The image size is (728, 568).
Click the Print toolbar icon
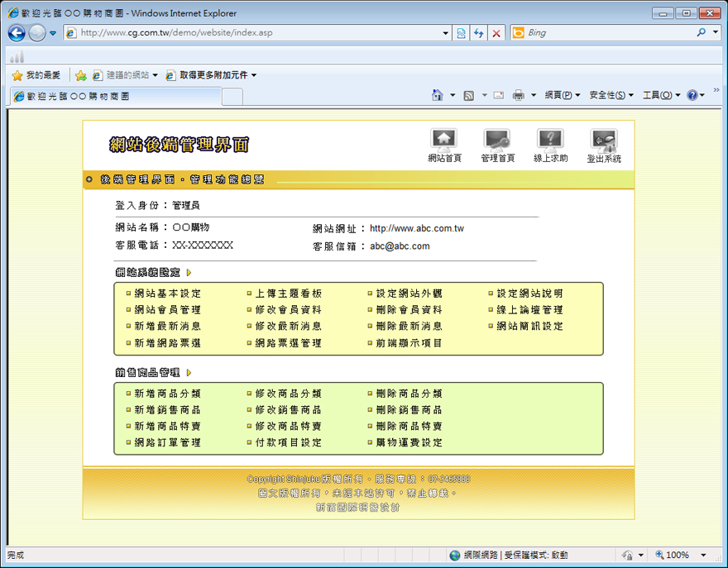519,95
